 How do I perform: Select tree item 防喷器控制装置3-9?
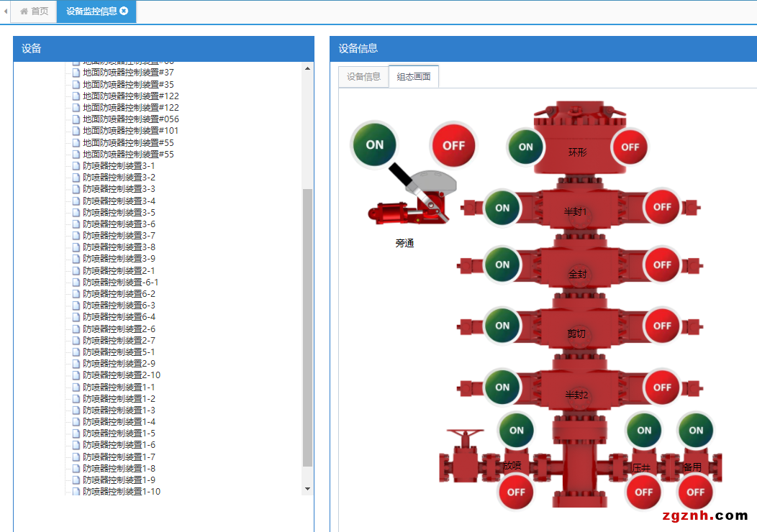[119, 259]
